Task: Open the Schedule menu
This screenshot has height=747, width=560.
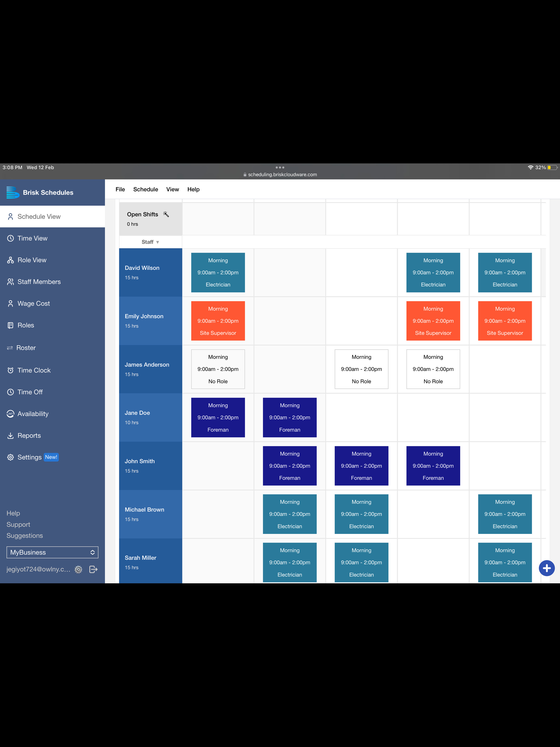Action: click(x=145, y=189)
